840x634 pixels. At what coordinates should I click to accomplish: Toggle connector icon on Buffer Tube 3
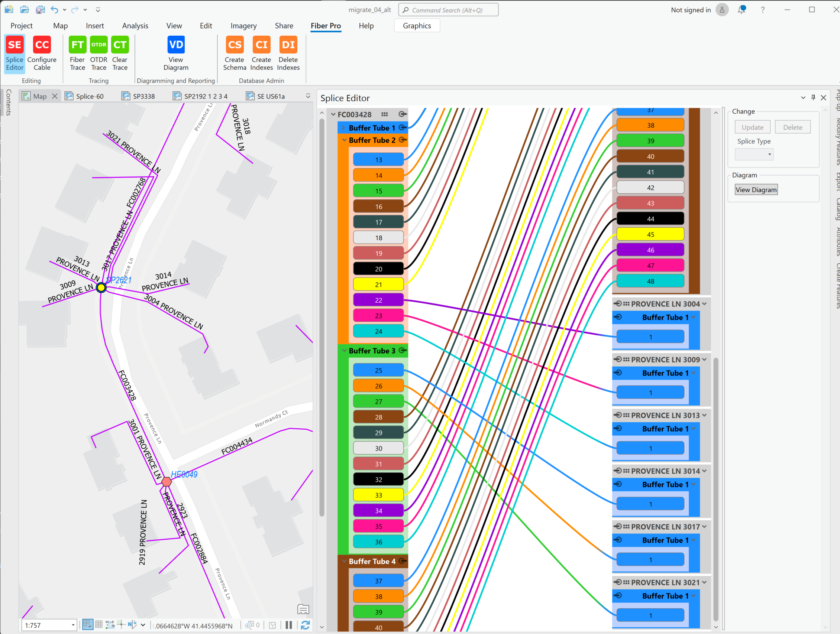pyautogui.click(x=403, y=351)
